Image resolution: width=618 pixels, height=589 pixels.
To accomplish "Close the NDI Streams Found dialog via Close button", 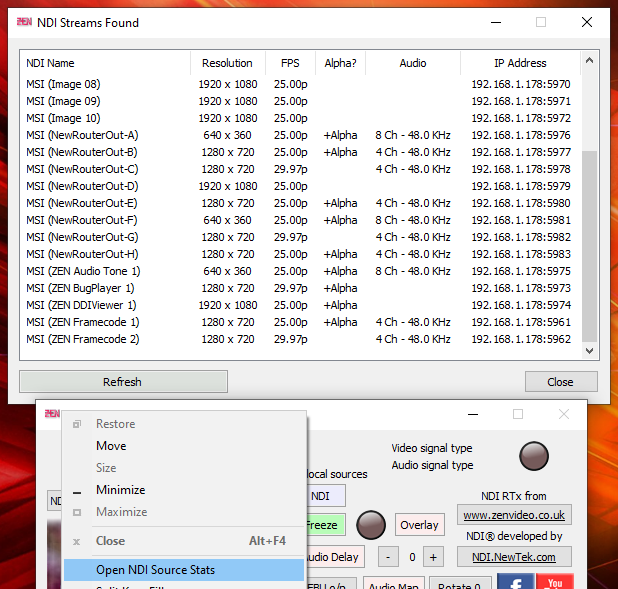I will 561,382.
